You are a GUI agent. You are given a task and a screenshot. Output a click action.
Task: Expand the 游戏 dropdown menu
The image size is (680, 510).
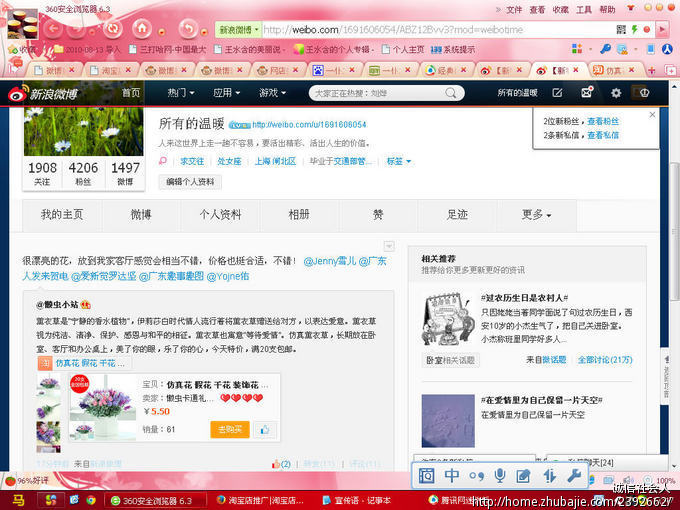[x=272, y=92]
